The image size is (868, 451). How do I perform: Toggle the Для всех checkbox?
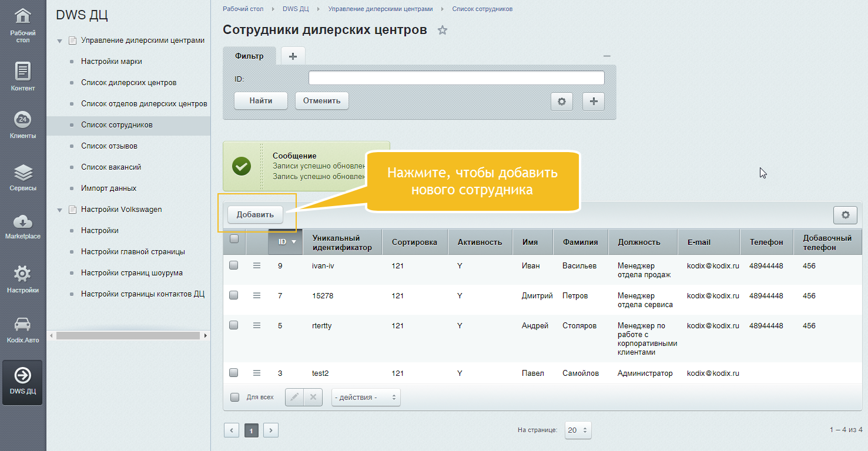[235, 398]
